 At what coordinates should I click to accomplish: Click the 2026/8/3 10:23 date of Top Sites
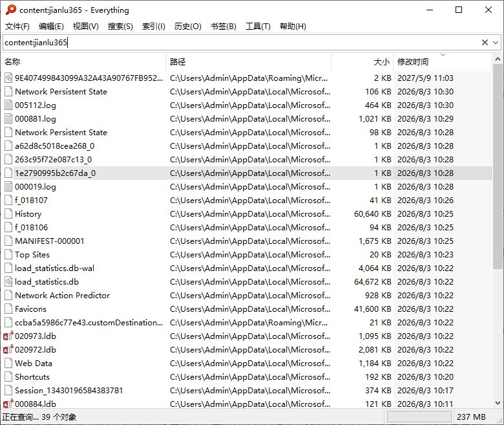click(425, 254)
